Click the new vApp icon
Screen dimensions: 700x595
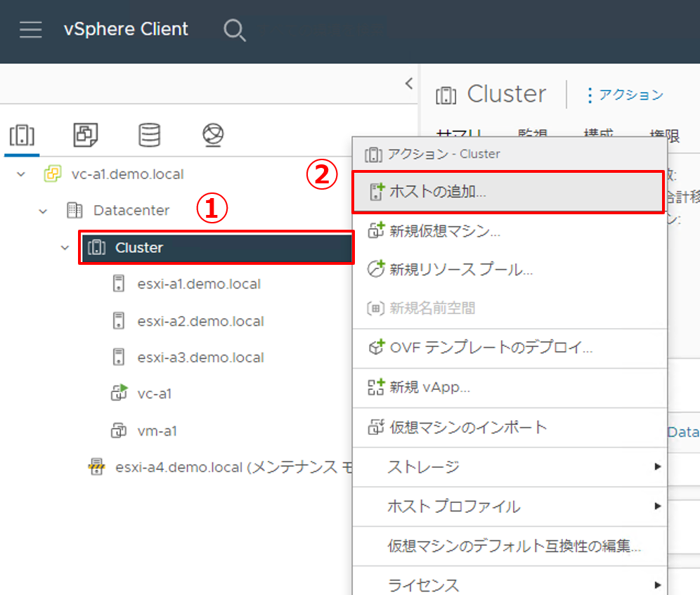(376, 386)
